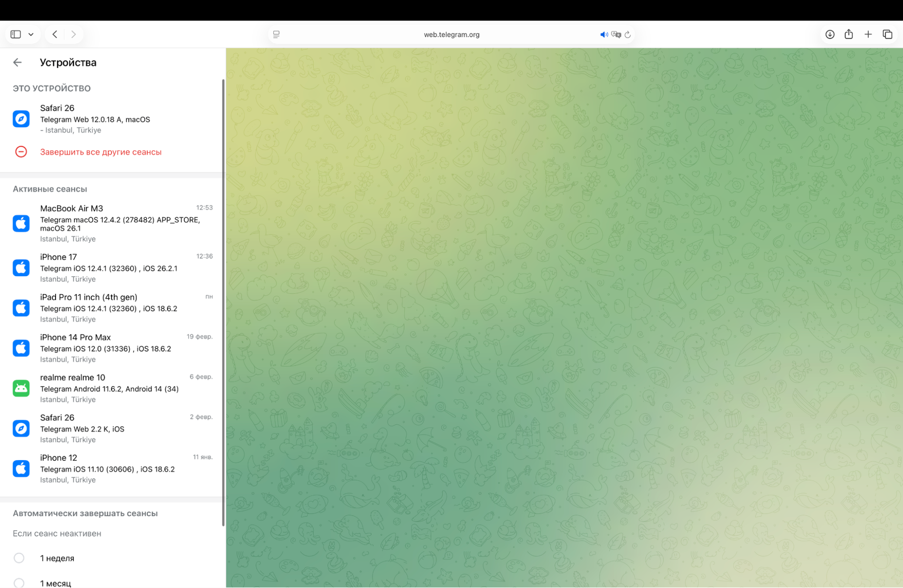Go back from the Устройства screen
The height and width of the screenshot is (588, 903).
[17, 63]
